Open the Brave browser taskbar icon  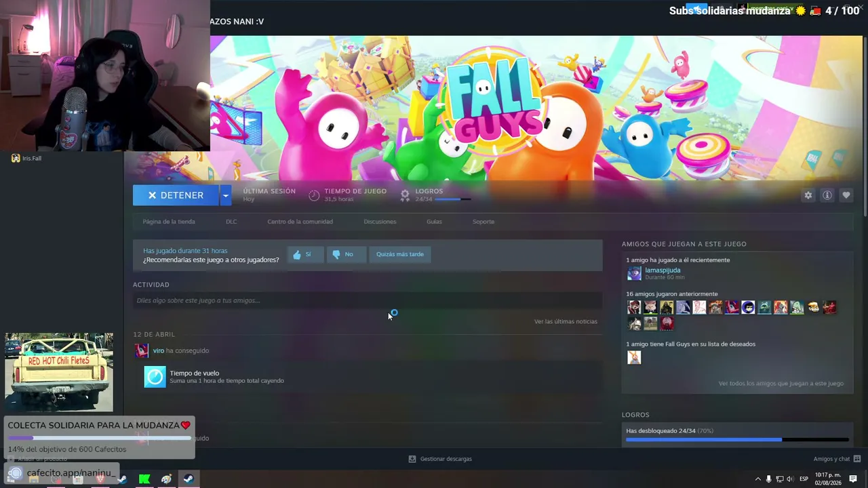coord(100,479)
